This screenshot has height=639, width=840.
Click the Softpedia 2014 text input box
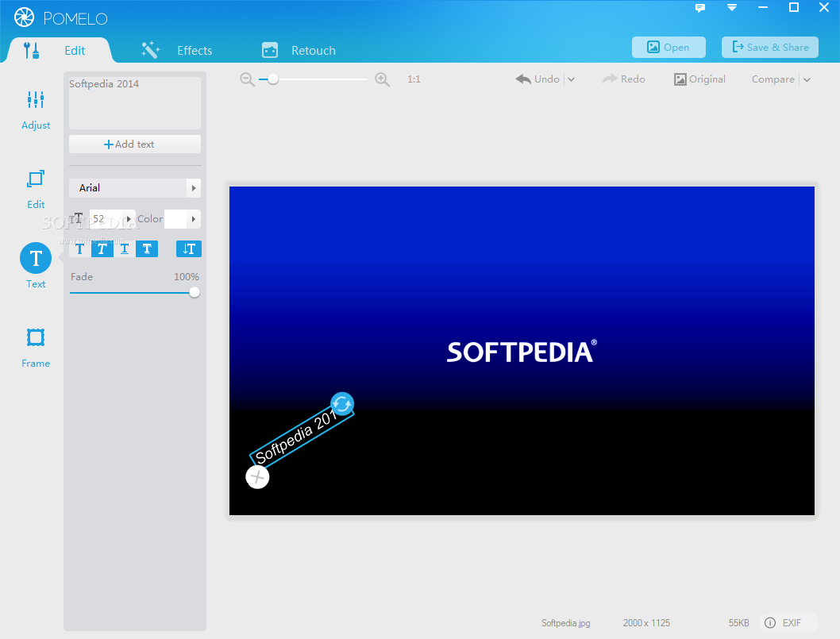(x=135, y=103)
